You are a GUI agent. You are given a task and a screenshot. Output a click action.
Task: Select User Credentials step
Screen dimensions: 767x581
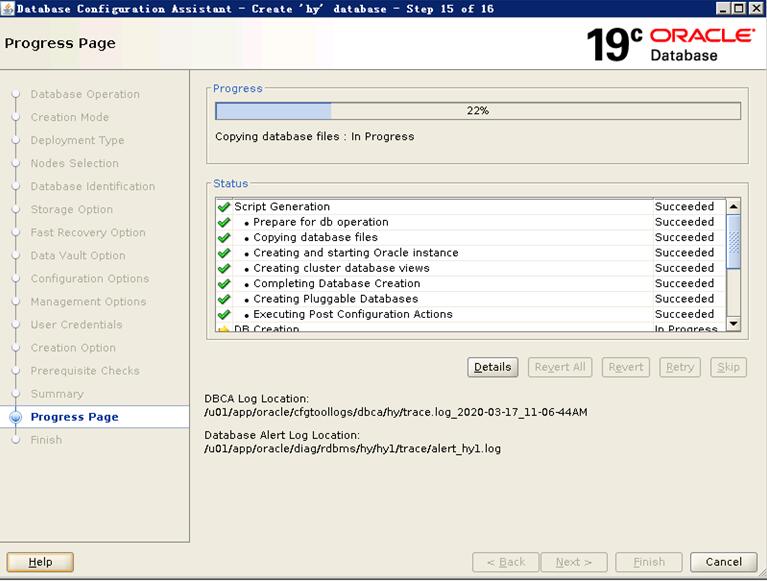76,325
